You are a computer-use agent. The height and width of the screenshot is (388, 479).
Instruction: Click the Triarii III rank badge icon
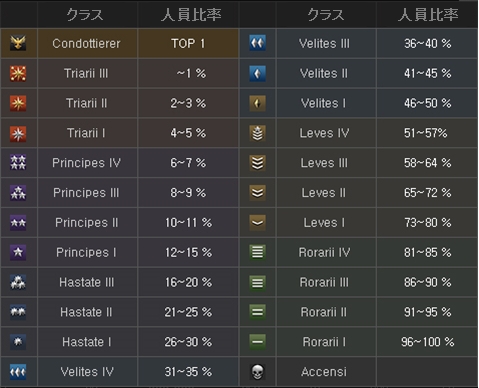pyautogui.click(x=18, y=73)
